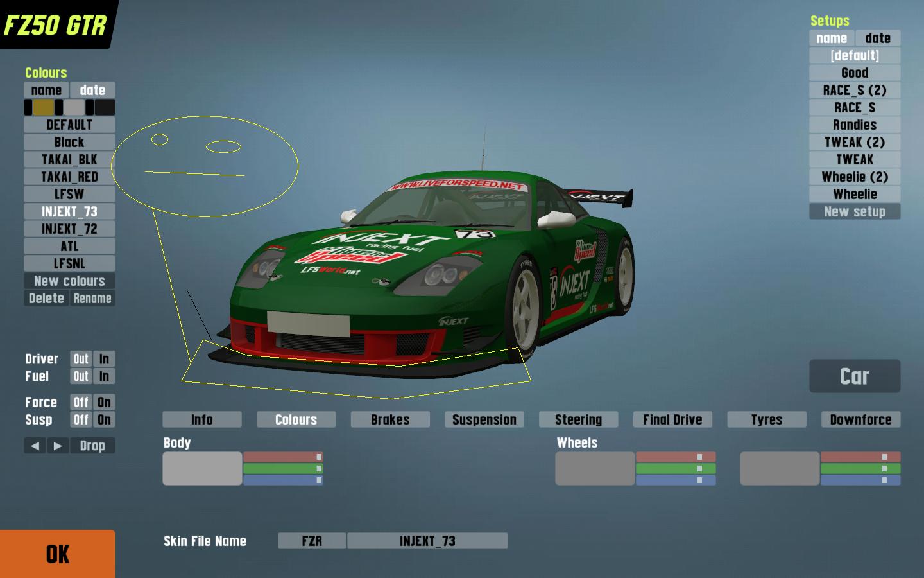Sort Setups list by date
Image resolution: width=924 pixels, height=578 pixels.
(x=878, y=38)
